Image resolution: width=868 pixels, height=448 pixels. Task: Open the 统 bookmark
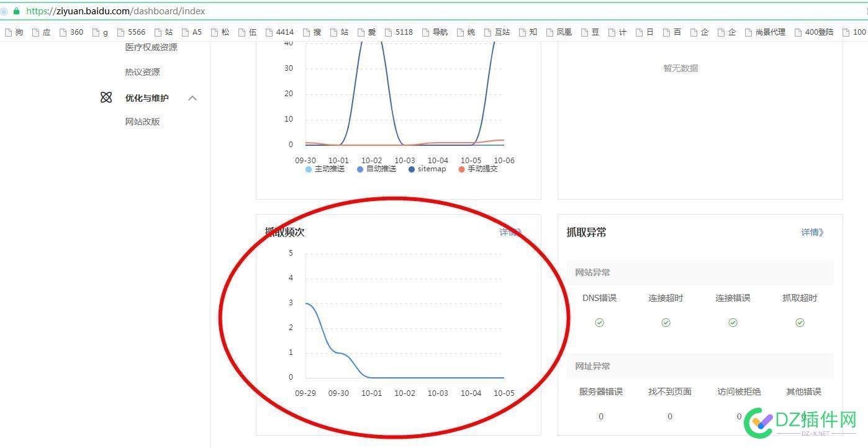tap(466, 32)
